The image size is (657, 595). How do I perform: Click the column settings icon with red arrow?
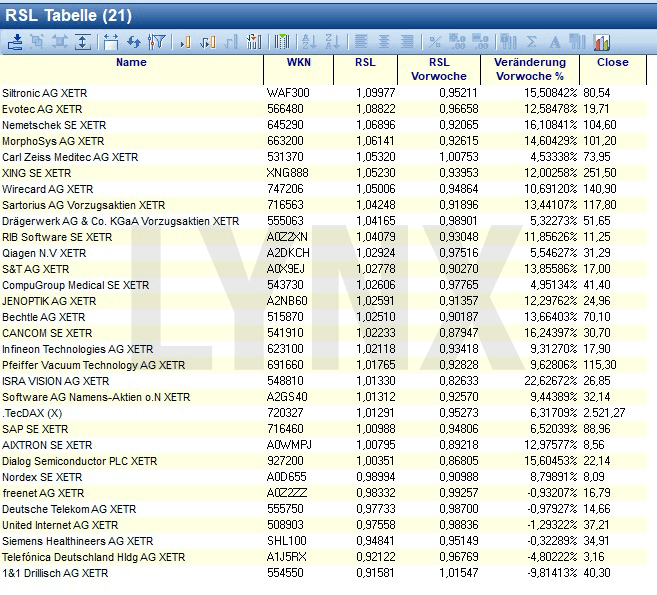point(254,42)
